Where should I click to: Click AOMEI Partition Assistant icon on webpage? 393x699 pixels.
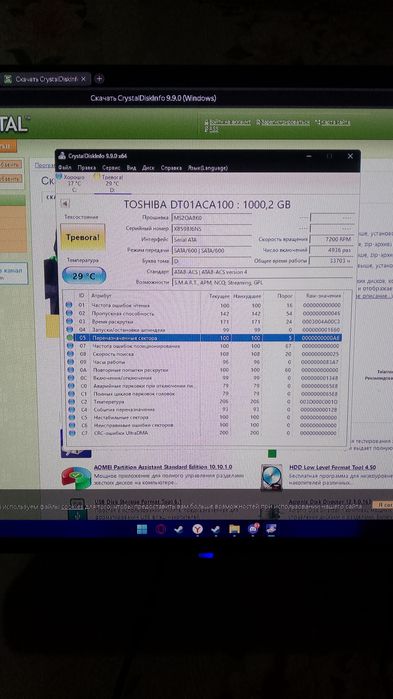(76, 477)
